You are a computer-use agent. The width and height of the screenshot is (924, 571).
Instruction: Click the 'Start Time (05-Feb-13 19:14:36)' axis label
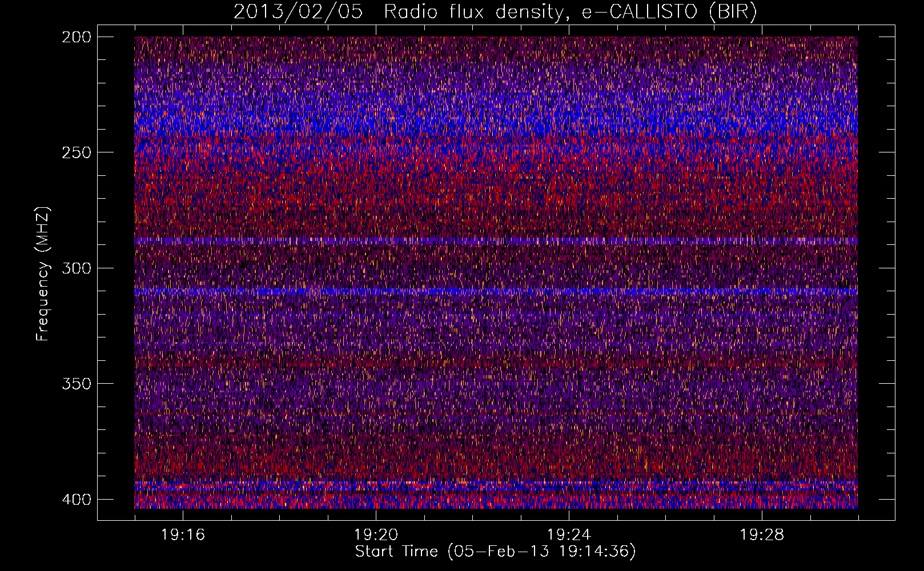click(495, 552)
